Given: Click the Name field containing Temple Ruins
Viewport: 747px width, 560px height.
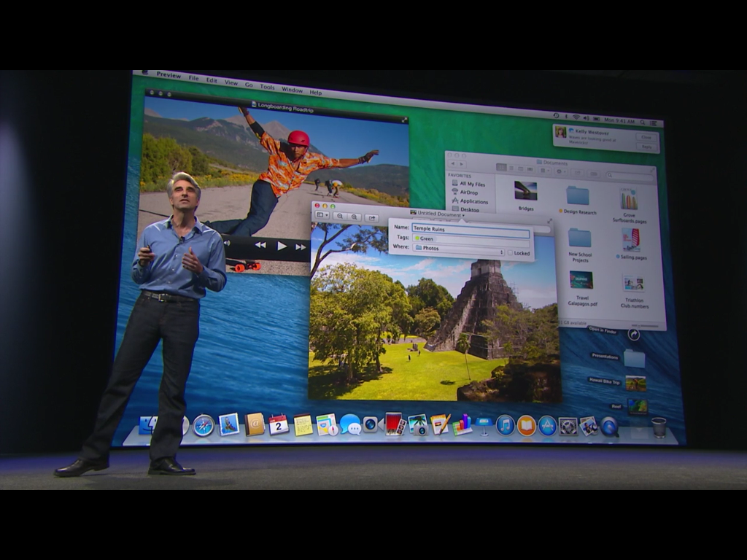Looking at the screenshot, I should tap(471, 230).
